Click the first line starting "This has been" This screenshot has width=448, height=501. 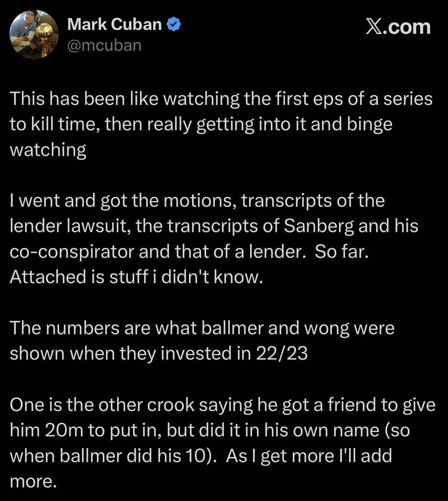point(221,99)
